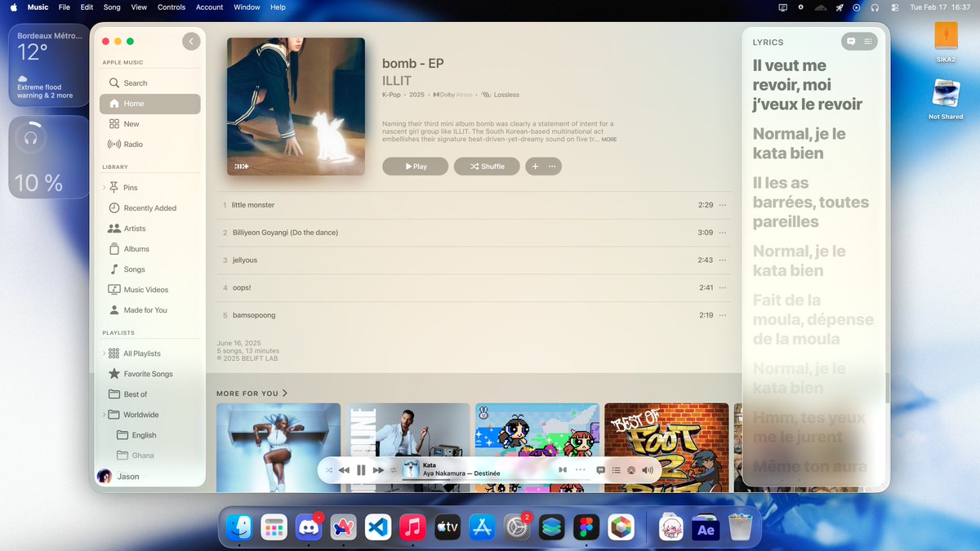Open options for little monster track
Image resolution: width=980 pixels, height=551 pixels.
point(722,206)
